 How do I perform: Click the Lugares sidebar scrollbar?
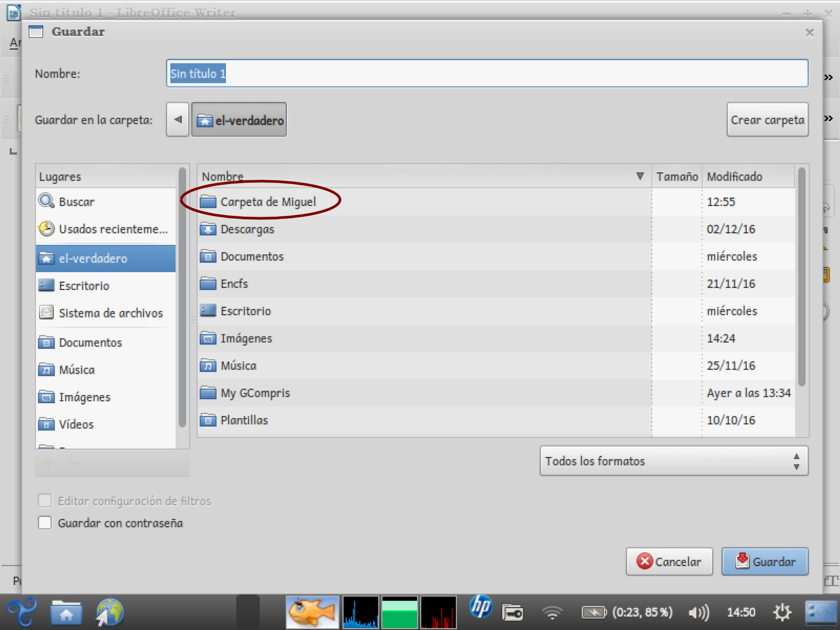[182, 297]
